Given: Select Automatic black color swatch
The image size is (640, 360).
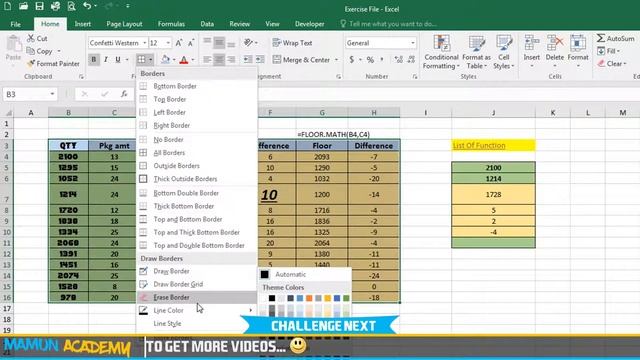Looking at the screenshot, I should pyautogui.click(x=264, y=274).
